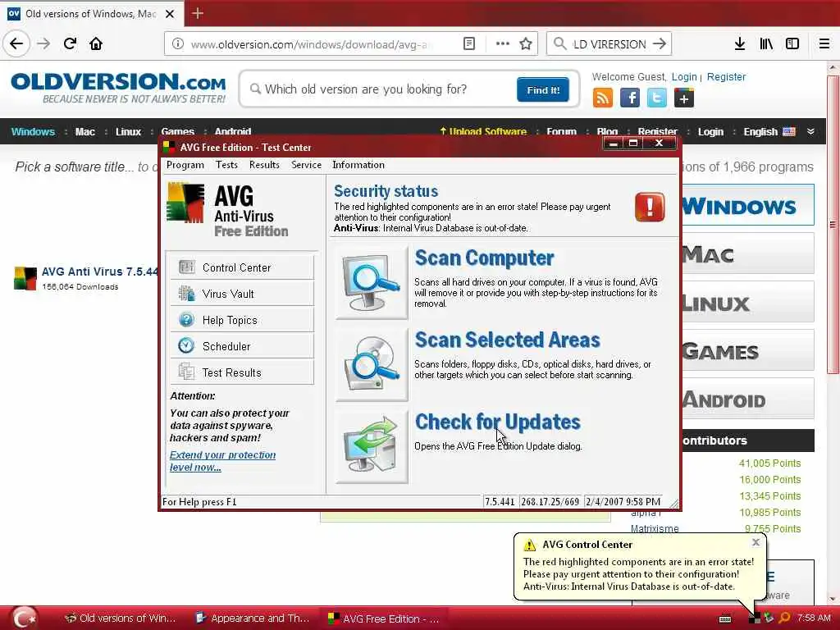This screenshot has height=630, width=840.
Task: Open browser home page icon
Action: (x=96, y=44)
